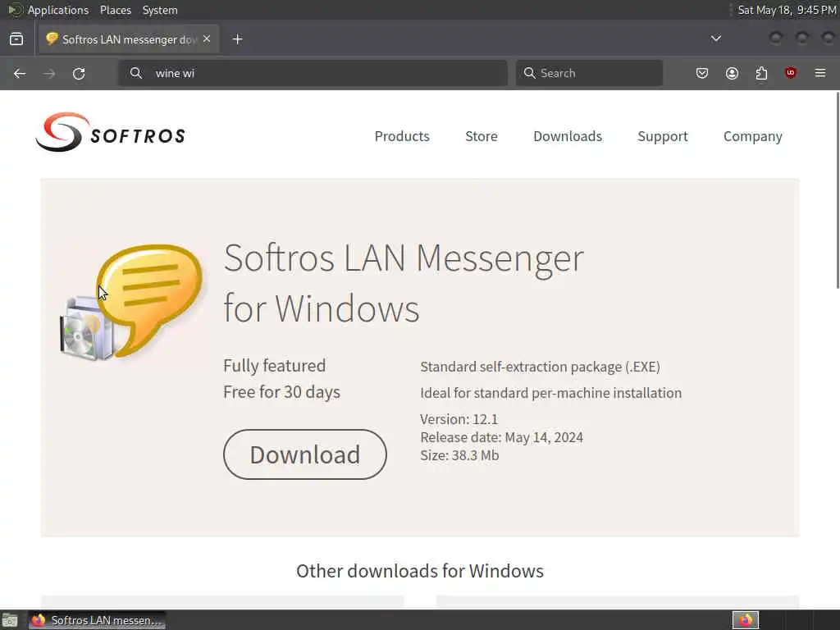Screen dimensions: 840x630
Task: Click the Search box in the toolbar
Action: point(589,73)
